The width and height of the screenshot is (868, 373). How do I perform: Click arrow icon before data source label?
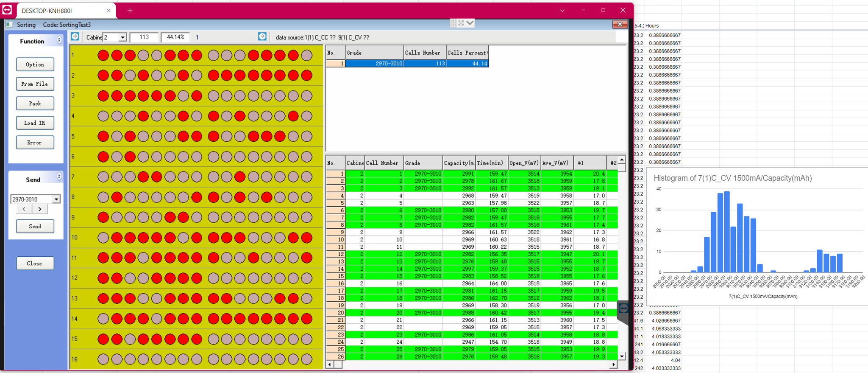click(262, 36)
